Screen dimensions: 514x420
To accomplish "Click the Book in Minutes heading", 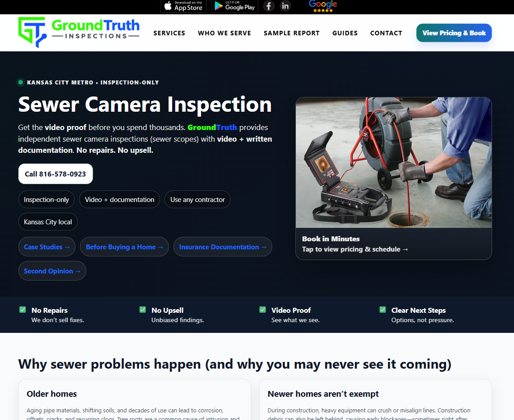I will pos(331,239).
